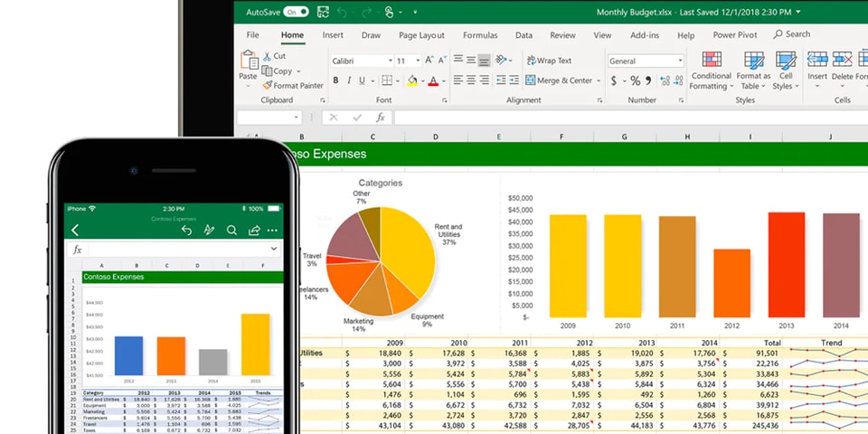Click the Percent Style icon

pos(635,80)
